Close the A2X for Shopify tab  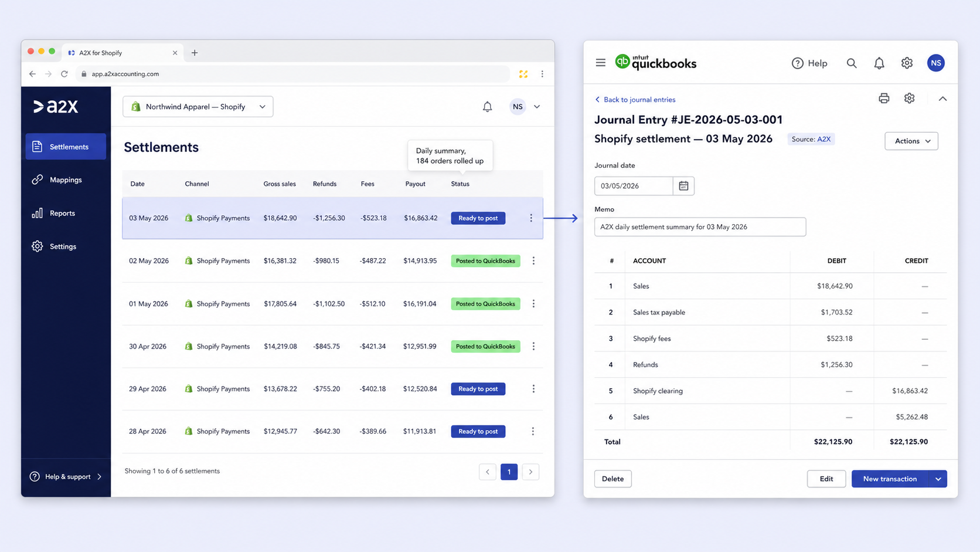[x=175, y=53]
